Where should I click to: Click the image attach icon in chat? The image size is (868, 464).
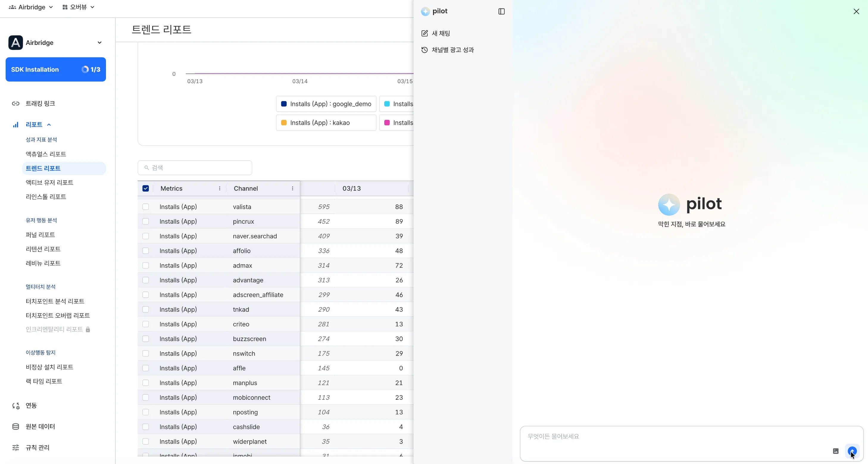point(836,451)
